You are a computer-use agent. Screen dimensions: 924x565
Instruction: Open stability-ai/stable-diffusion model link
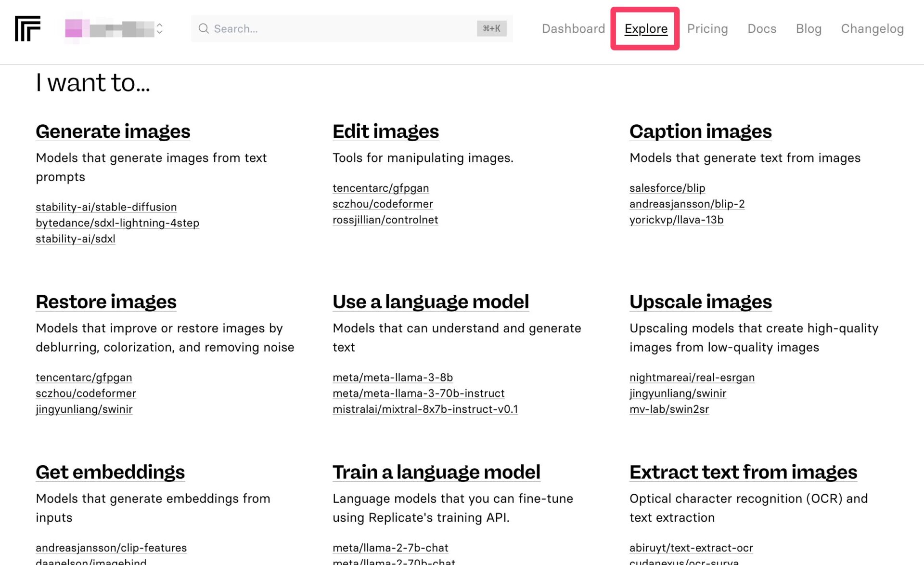click(106, 207)
